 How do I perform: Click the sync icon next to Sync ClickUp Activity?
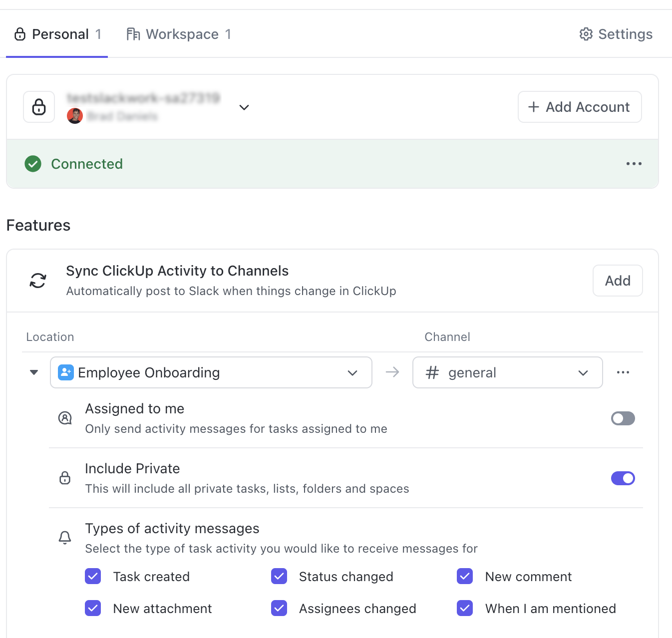coord(37,281)
